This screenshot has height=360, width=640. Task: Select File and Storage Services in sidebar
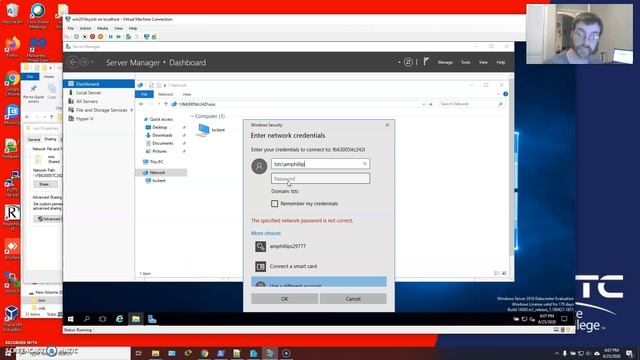pyautogui.click(x=101, y=110)
